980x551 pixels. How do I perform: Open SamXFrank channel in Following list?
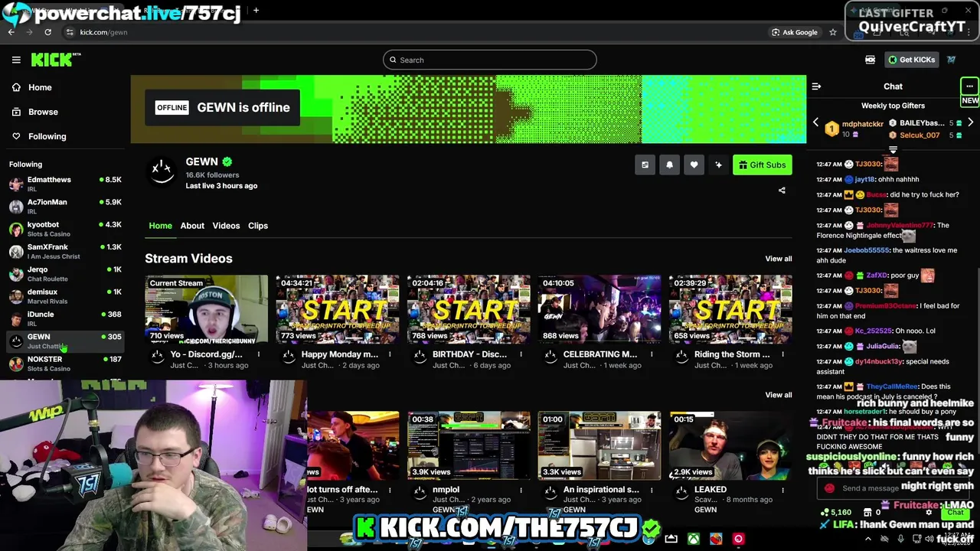65,251
